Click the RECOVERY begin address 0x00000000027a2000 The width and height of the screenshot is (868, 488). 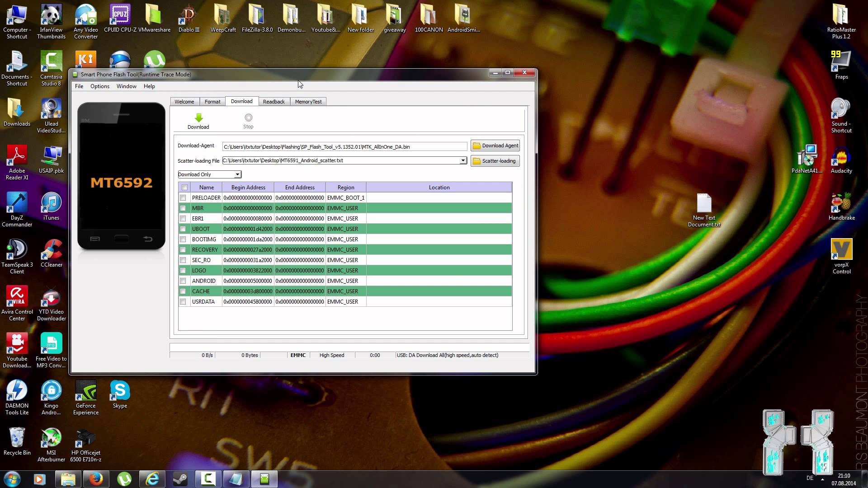click(x=248, y=250)
